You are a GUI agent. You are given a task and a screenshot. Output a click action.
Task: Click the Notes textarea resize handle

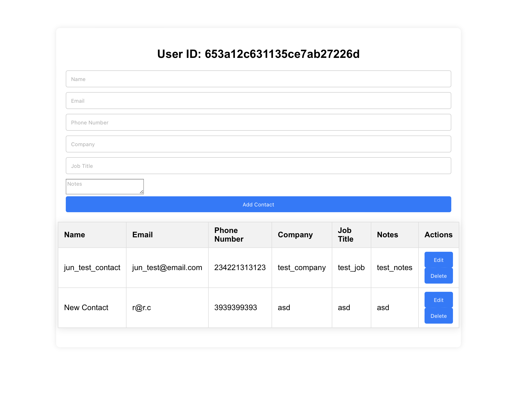pyautogui.click(x=141, y=192)
